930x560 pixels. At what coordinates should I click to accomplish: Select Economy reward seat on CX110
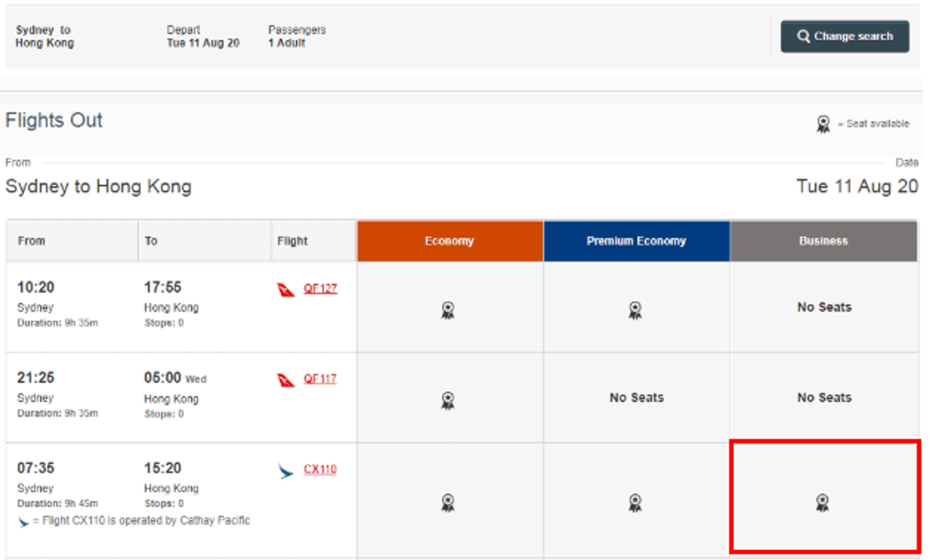[448, 503]
